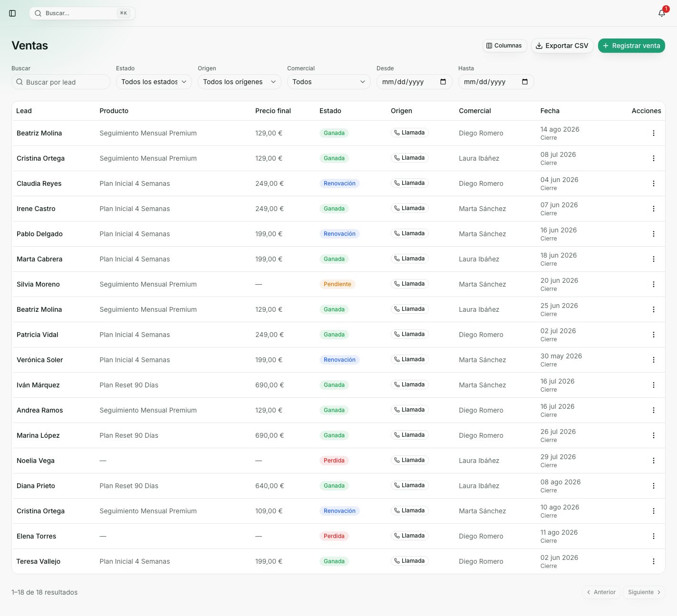Click the Lead column header

click(24, 111)
